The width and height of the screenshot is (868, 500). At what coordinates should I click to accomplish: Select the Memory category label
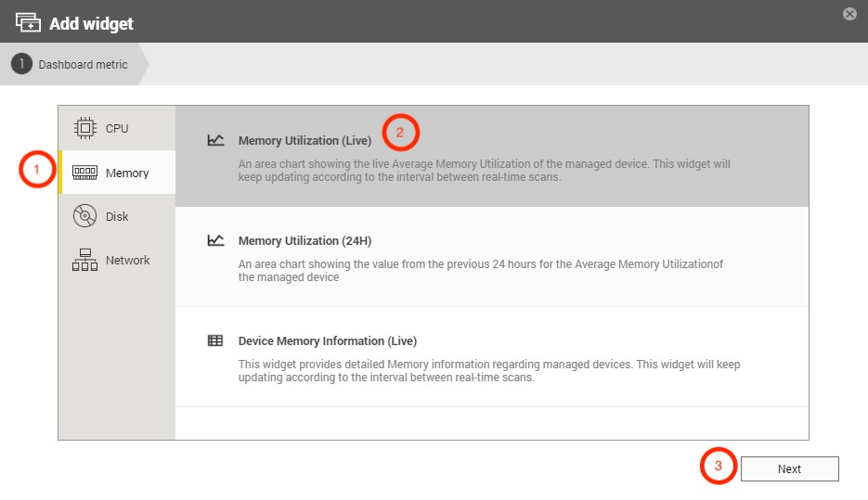[x=127, y=173]
